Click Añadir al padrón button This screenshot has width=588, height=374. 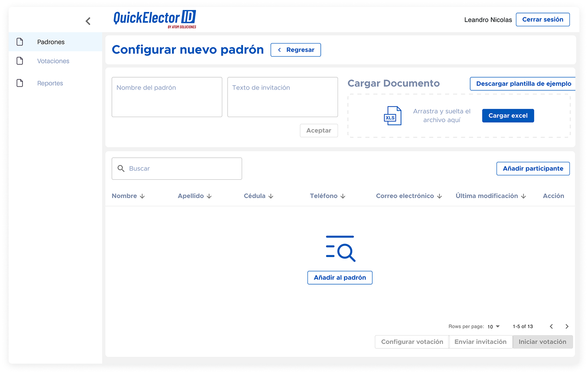(340, 278)
